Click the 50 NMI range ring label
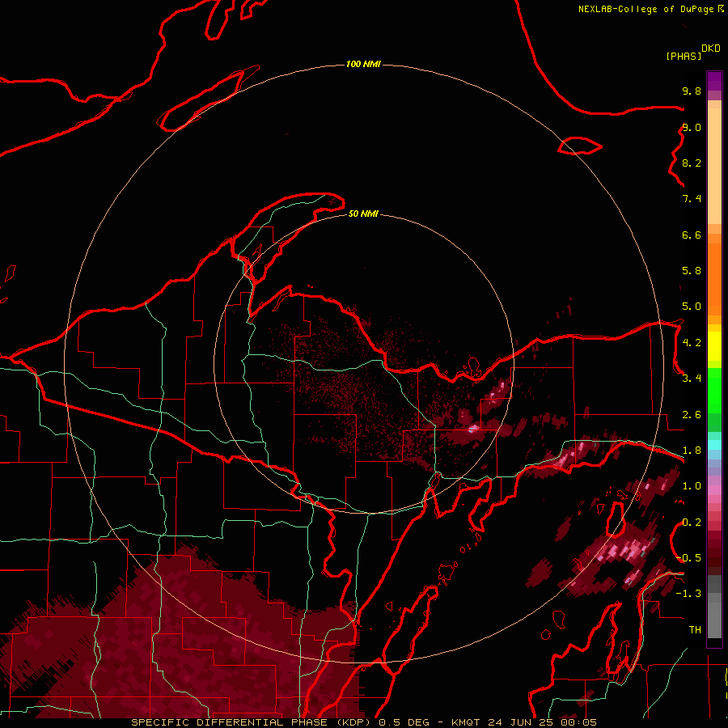 tap(363, 214)
